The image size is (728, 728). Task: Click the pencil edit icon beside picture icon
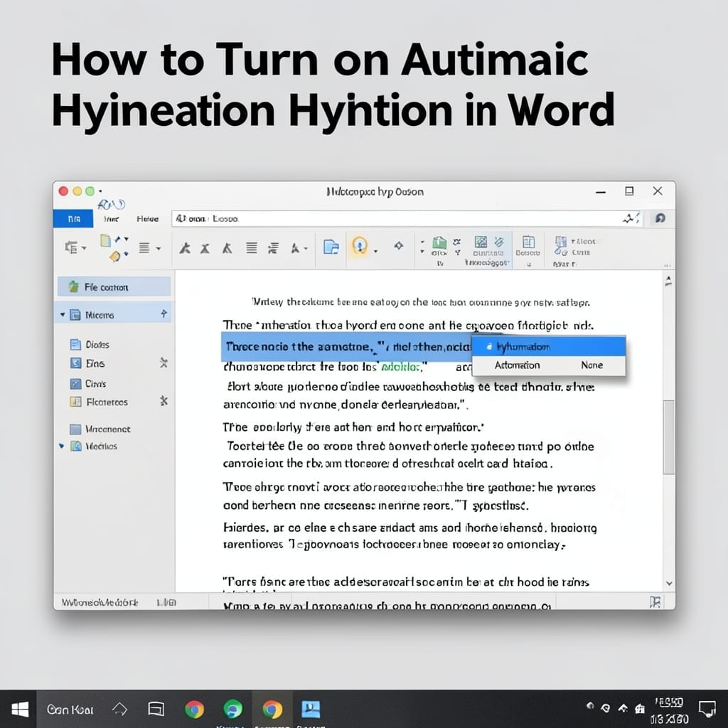(499, 242)
